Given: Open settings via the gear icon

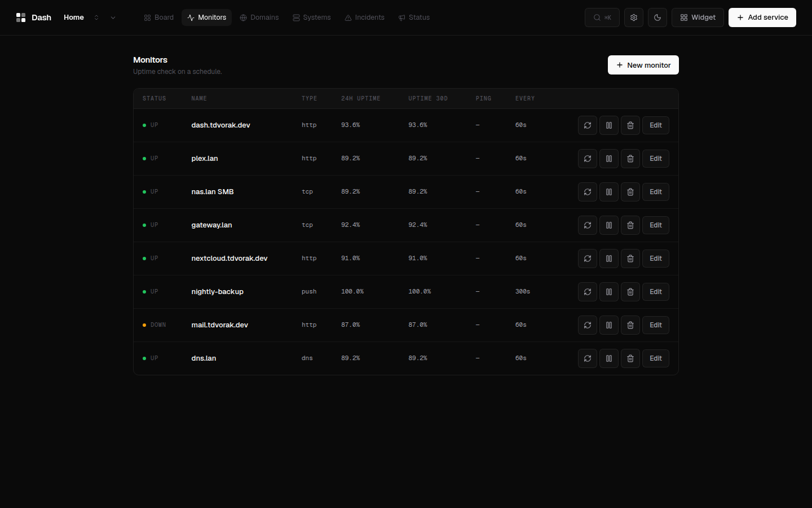Looking at the screenshot, I should pyautogui.click(x=634, y=17).
